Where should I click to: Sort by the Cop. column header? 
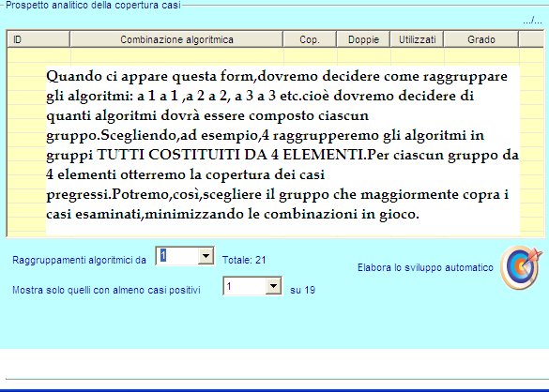(x=310, y=39)
